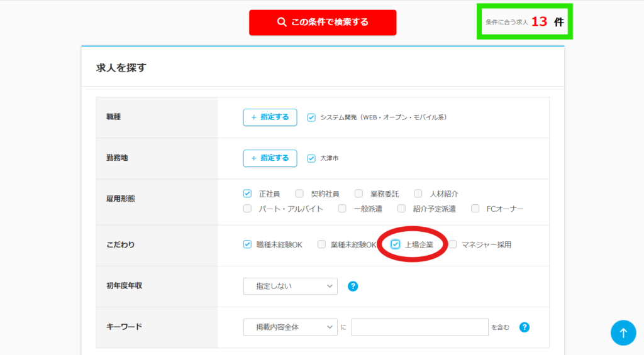Select the 人材紹介 checkbox
Image resolution: width=644 pixels, height=355 pixels.
[x=418, y=194]
